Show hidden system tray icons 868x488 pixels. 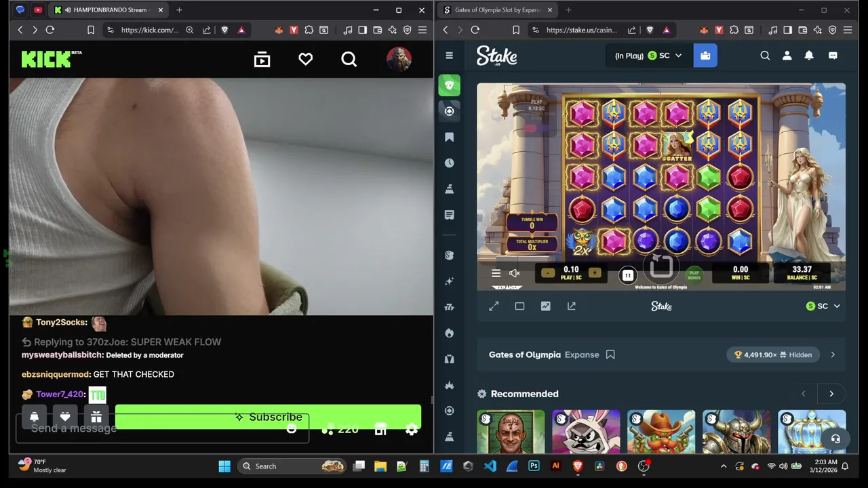[x=723, y=466]
